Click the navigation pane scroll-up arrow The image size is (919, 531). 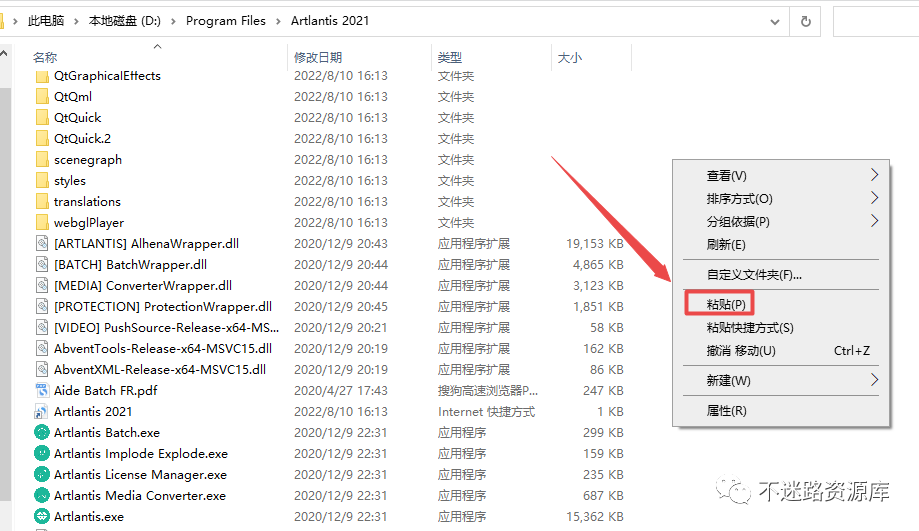(x=5, y=54)
